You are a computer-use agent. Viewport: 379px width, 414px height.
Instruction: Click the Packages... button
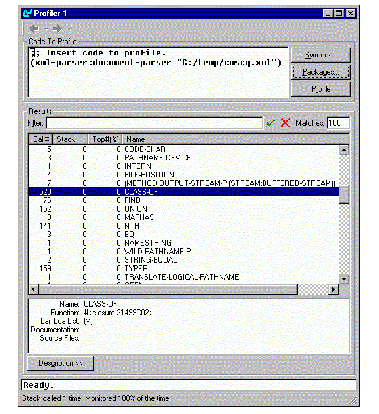[x=321, y=72]
